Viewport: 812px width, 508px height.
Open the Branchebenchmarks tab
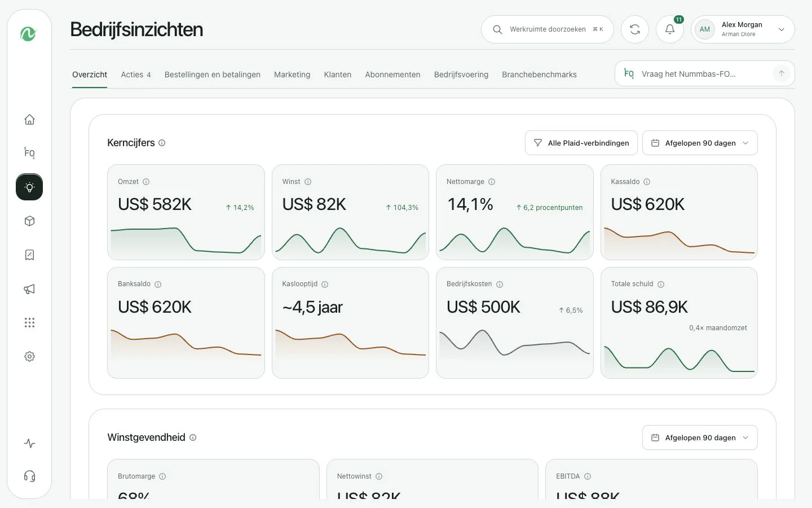(539, 75)
